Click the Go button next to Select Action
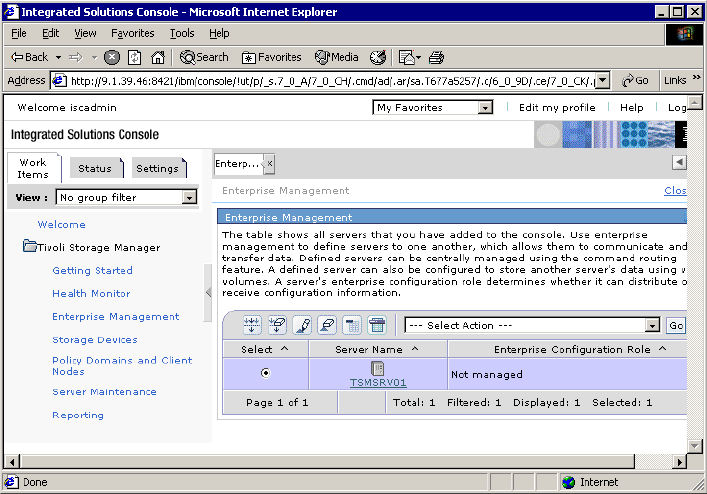 [676, 325]
